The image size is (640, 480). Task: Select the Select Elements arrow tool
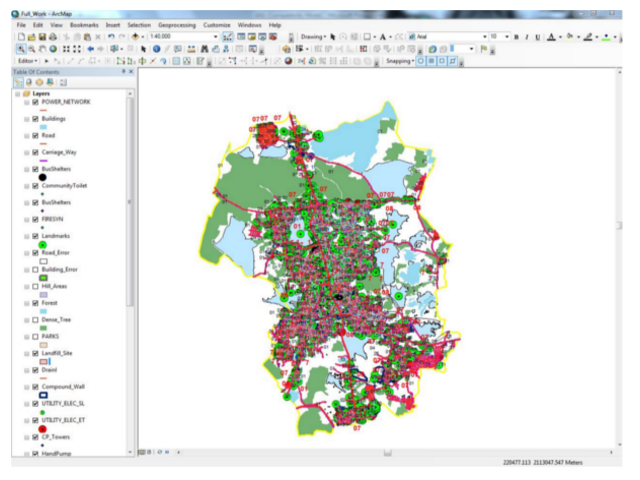143,49
